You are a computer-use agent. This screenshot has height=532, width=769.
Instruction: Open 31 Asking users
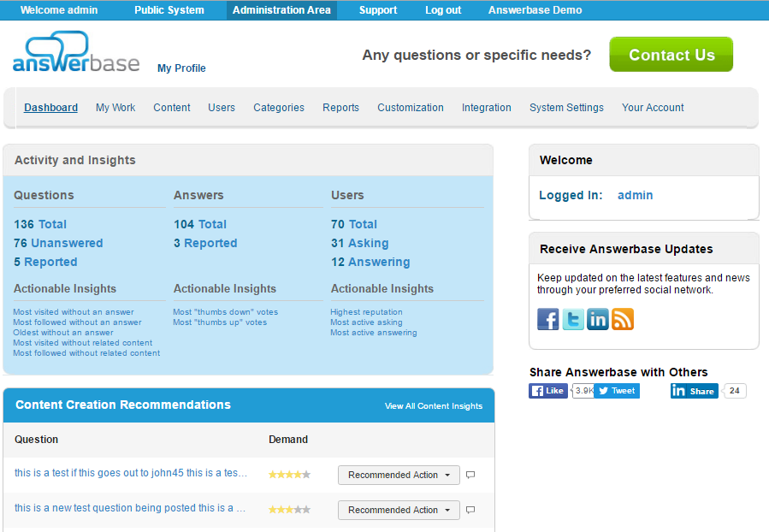[360, 243]
